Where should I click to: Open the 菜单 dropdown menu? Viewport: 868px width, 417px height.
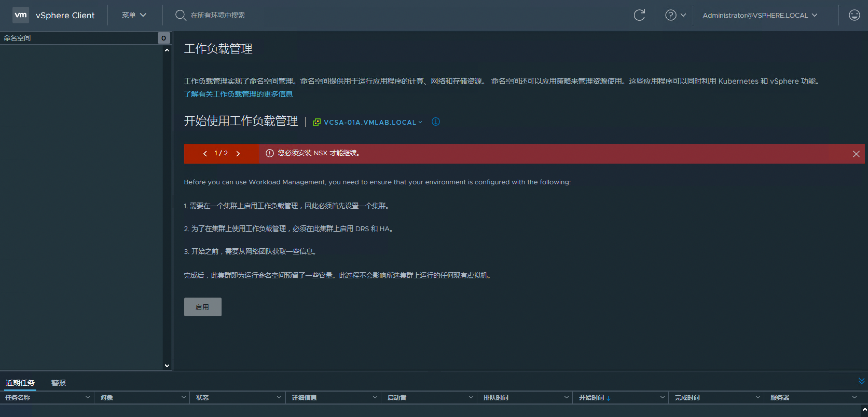134,15
